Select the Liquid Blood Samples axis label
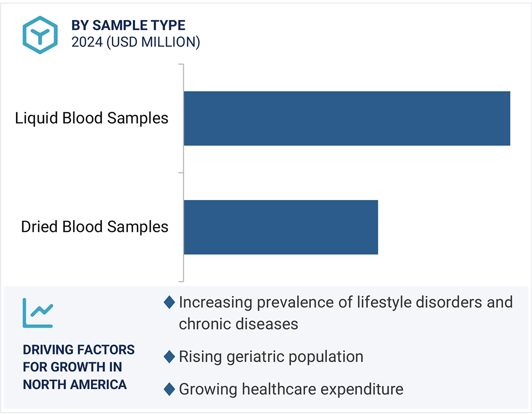The width and height of the screenshot is (532, 414). pos(92,118)
